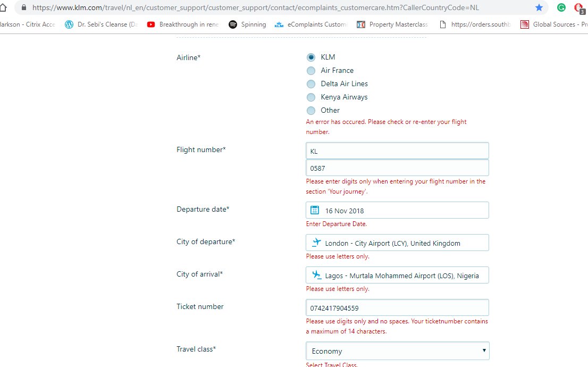The height and width of the screenshot is (367, 588).
Task: Open the Spinning bookmark
Action: 248,24
